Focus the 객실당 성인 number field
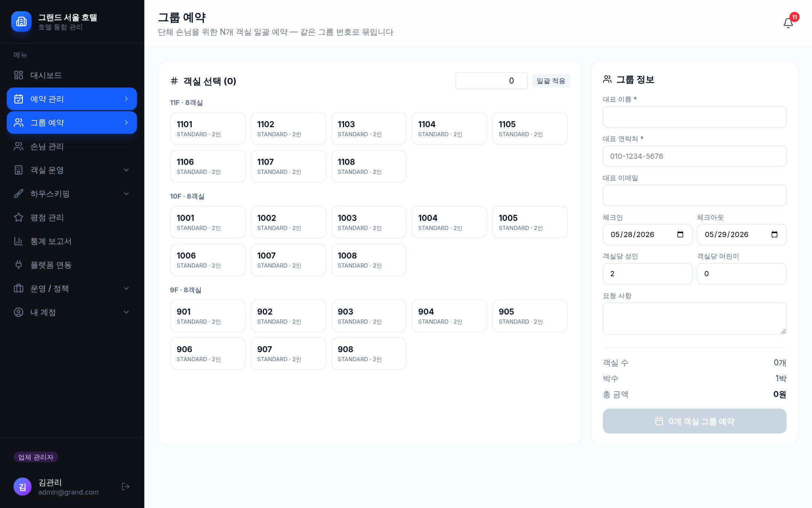 click(647, 274)
